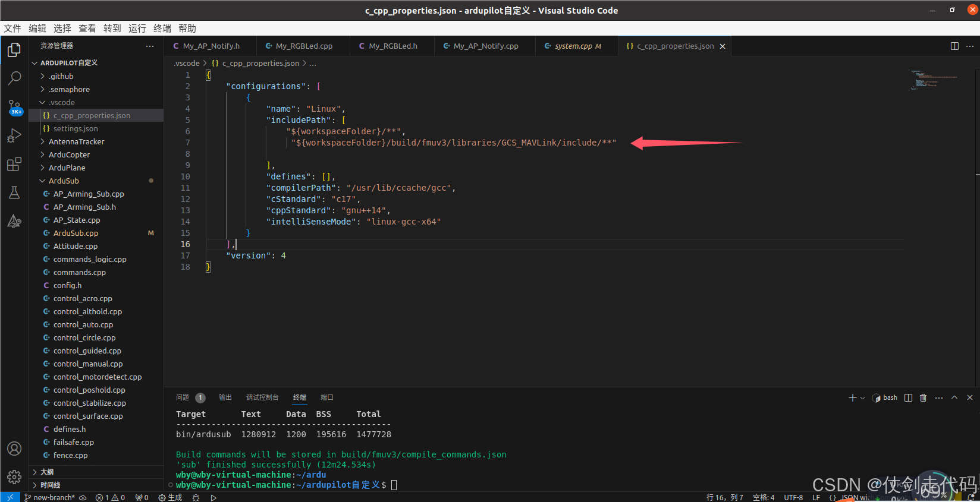Collapse the .vscode folder

click(96, 102)
